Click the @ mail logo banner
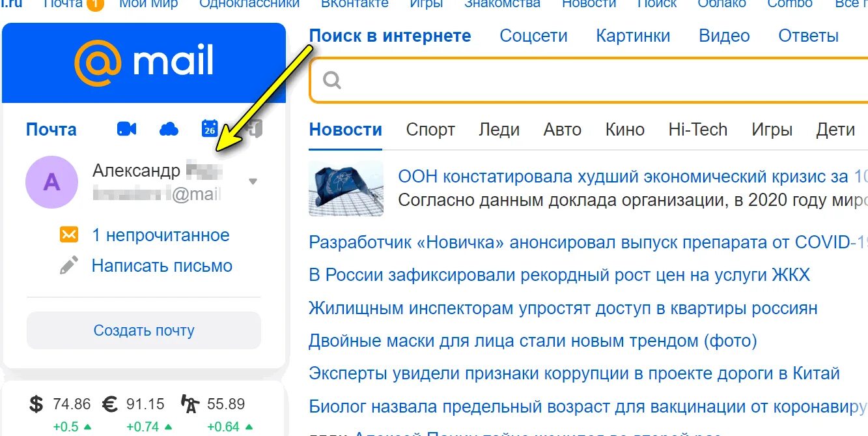Image resolution: width=868 pixels, height=436 pixels. click(144, 63)
